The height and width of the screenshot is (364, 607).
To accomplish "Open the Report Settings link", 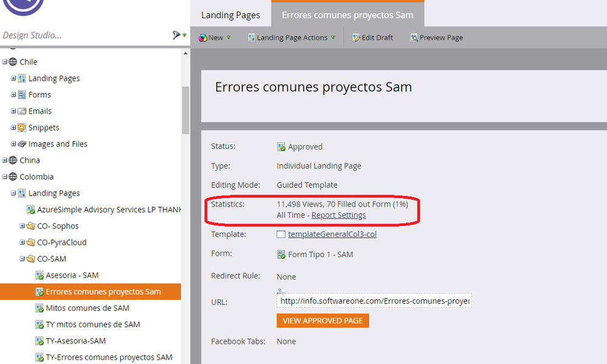I will [x=338, y=215].
